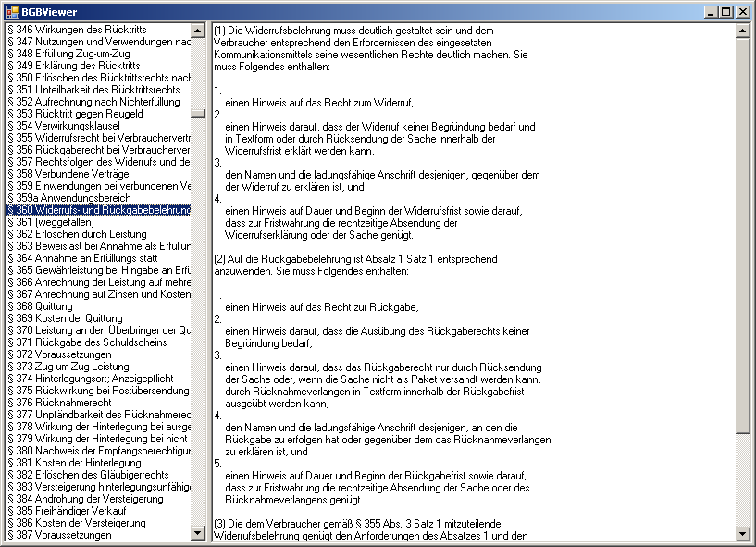The image size is (756, 547).
Task: Maximize the BGBViewer window
Action: pyautogui.click(x=725, y=12)
